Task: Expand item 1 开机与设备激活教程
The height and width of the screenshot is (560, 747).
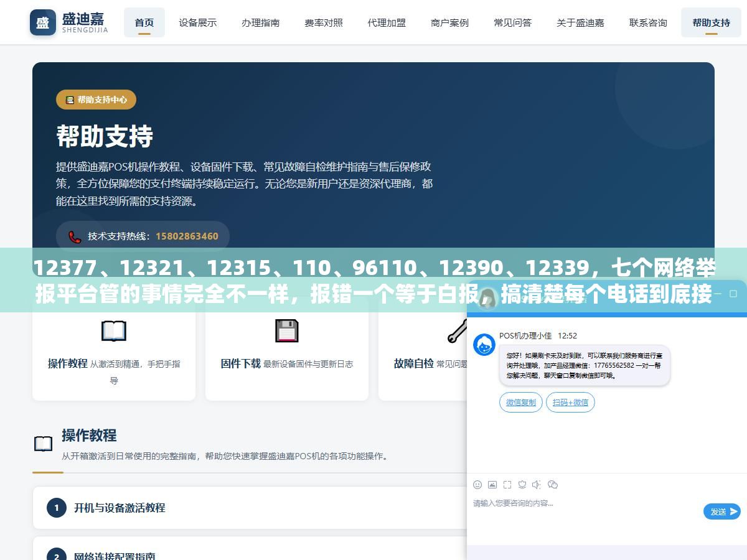Action: [x=249, y=508]
